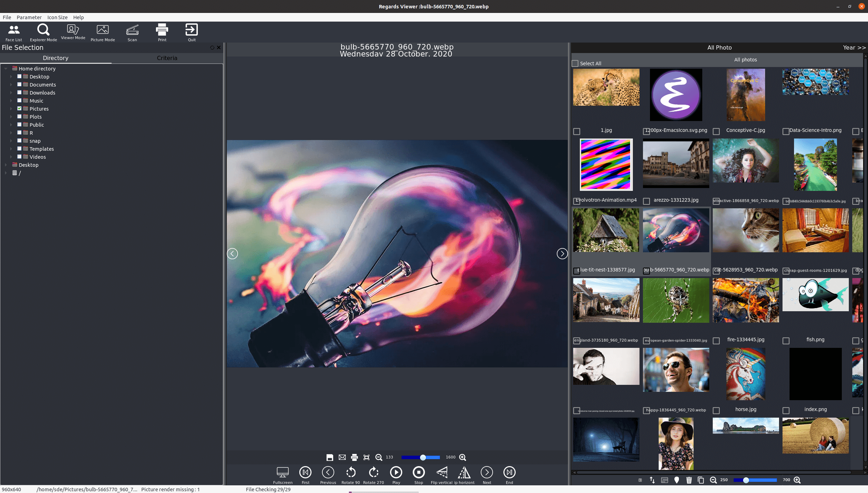
Task: Expand the Templates folder node
Action: [x=11, y=149]
